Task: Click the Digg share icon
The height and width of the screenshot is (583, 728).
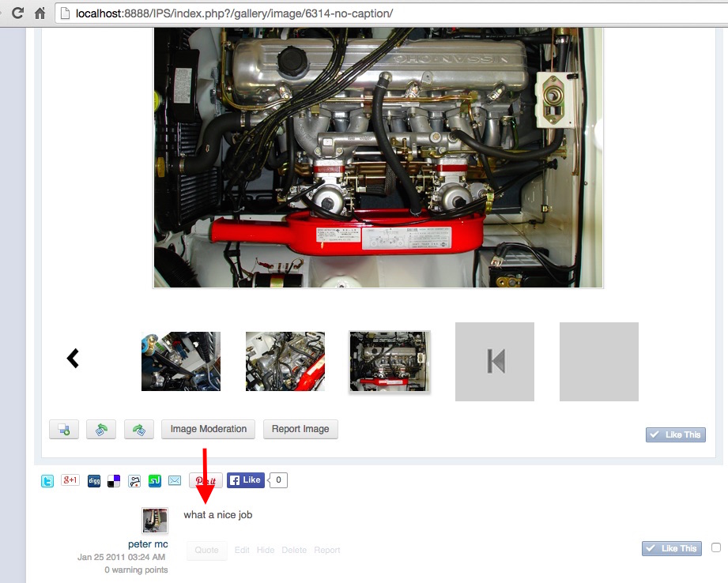Action: pos(94,480)
